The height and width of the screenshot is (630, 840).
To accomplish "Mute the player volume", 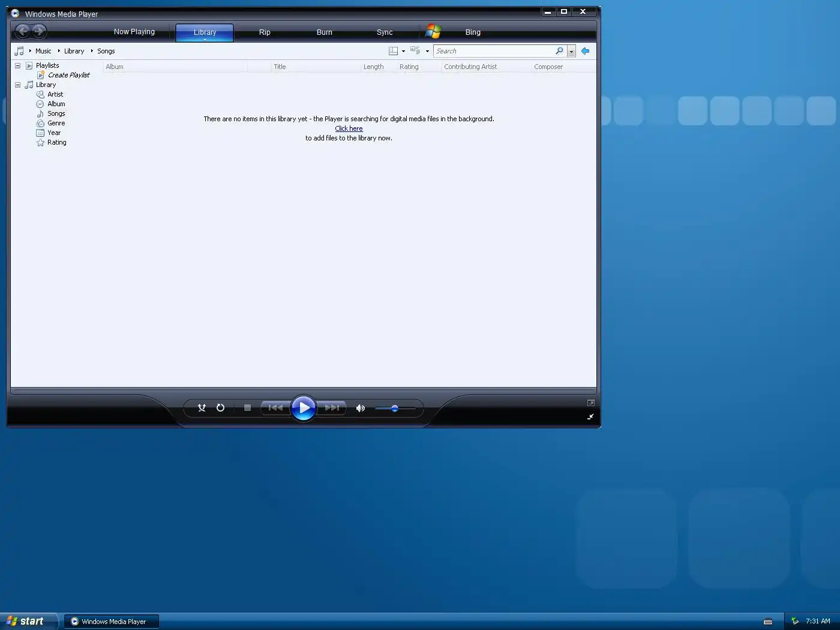I will [360, 408].
